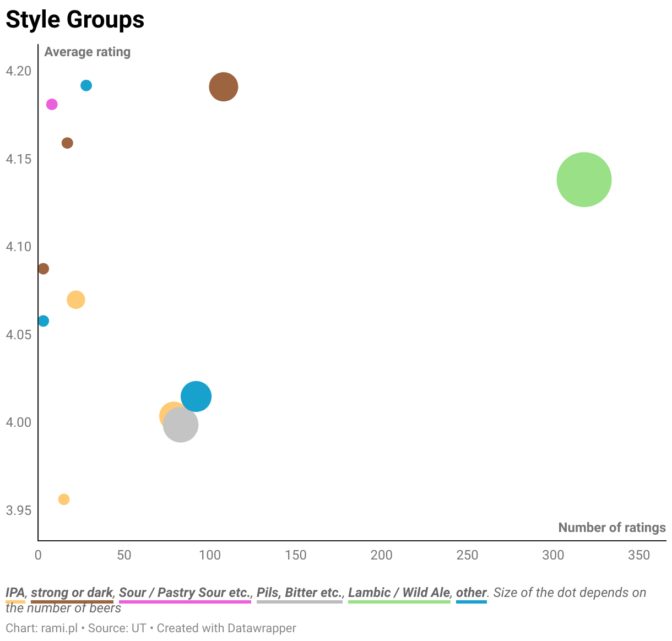Image resolution: width=672 pixels, height=641 pixels.
Task: Select the large brown bubble near 4.19 rating
Action: 223,87
